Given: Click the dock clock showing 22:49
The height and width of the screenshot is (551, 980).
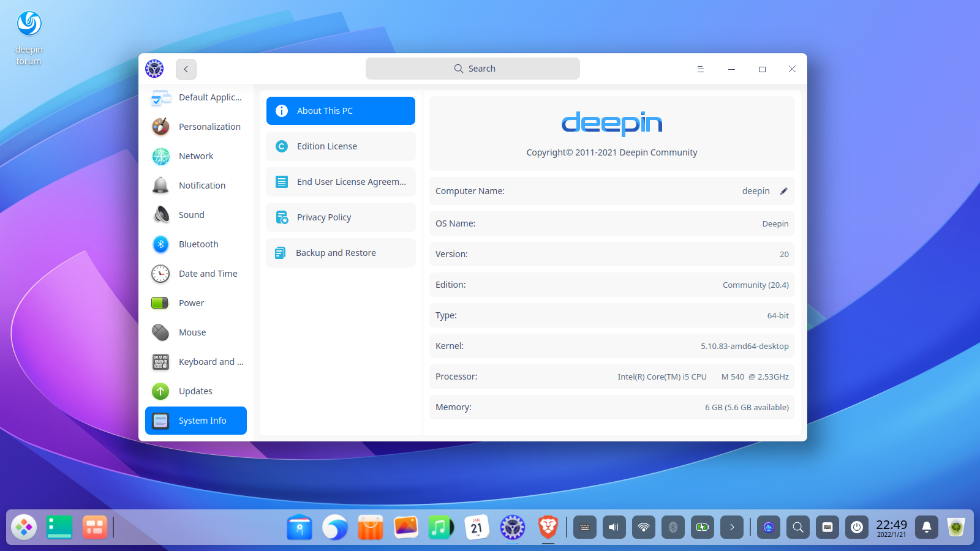Looking at the screenshot, I should pyautogui.click(x=892, y=527).
